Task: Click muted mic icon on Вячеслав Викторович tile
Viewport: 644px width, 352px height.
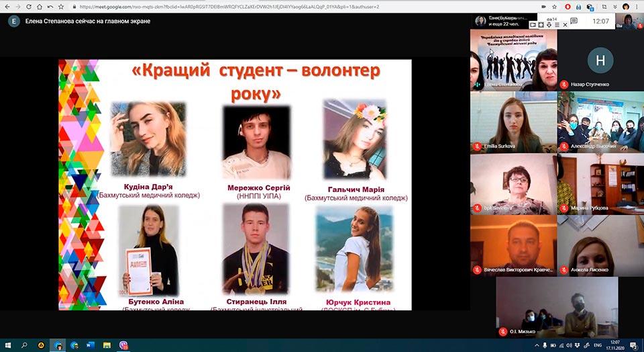Action: tap(477, 270)
